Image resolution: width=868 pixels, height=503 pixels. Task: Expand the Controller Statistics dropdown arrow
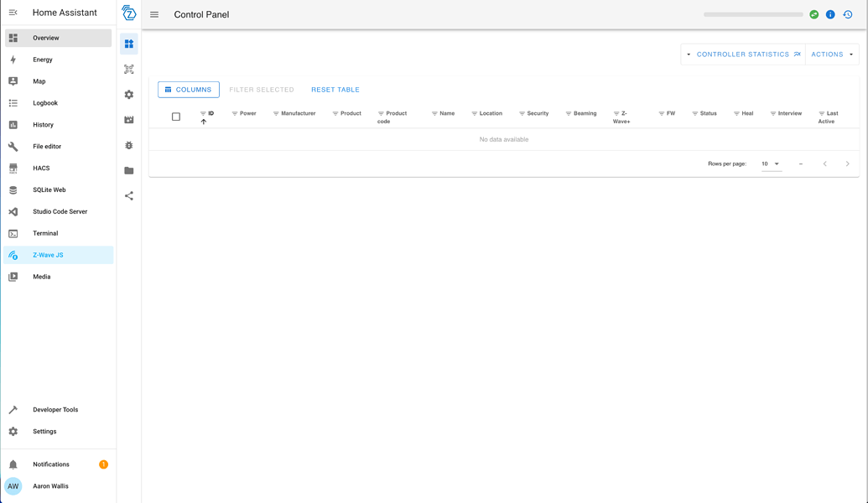pos(687,54)
